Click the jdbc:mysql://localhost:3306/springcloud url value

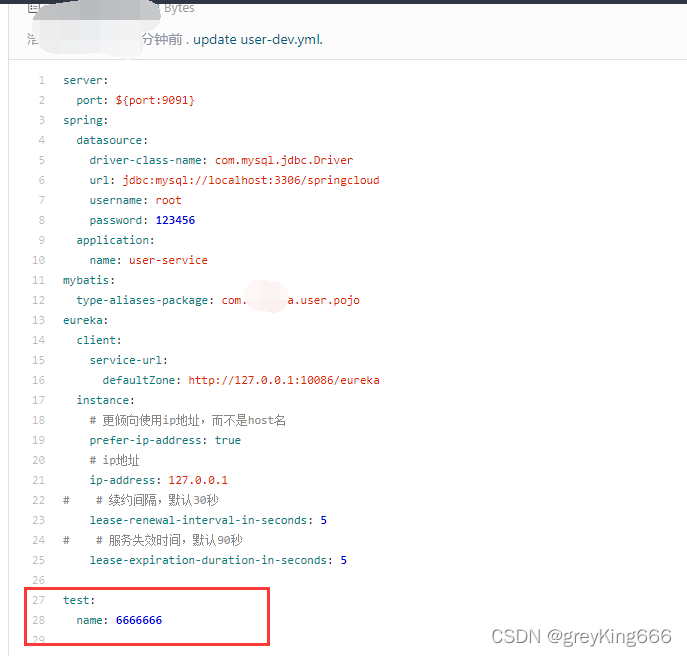(x=251, y=181)
